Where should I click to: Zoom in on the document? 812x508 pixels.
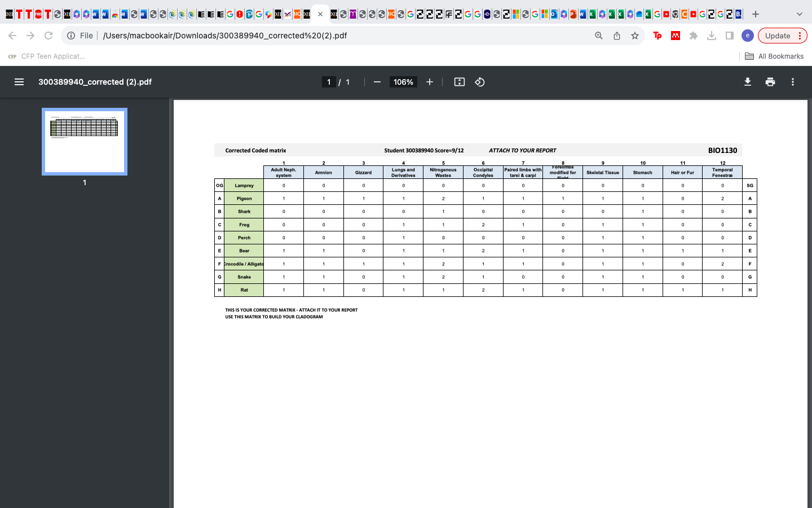click(x=429, y=82)
